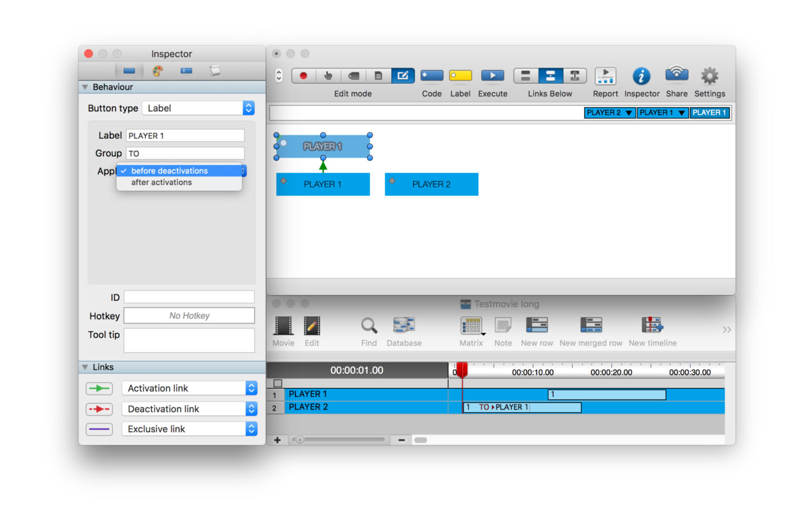Click the 'TO PLAYER 1' event clip
The width and height of the screenshot is (812, 518).
tap(522, 407)
